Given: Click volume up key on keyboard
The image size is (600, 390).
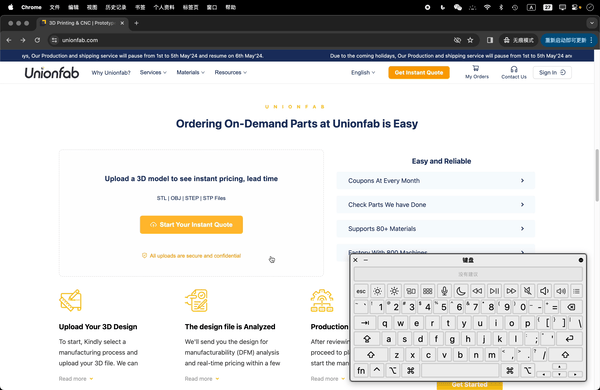Looking at the screenshot, I should (561, 291).
